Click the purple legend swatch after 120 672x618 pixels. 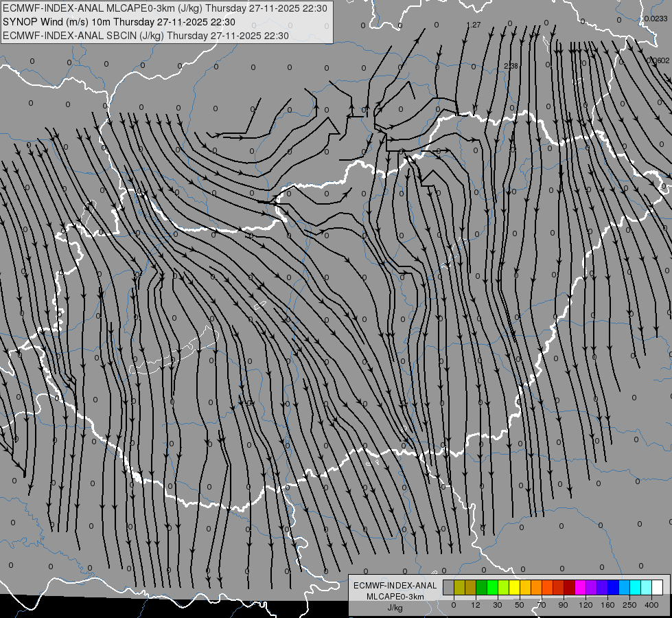[x=592, y=587]
